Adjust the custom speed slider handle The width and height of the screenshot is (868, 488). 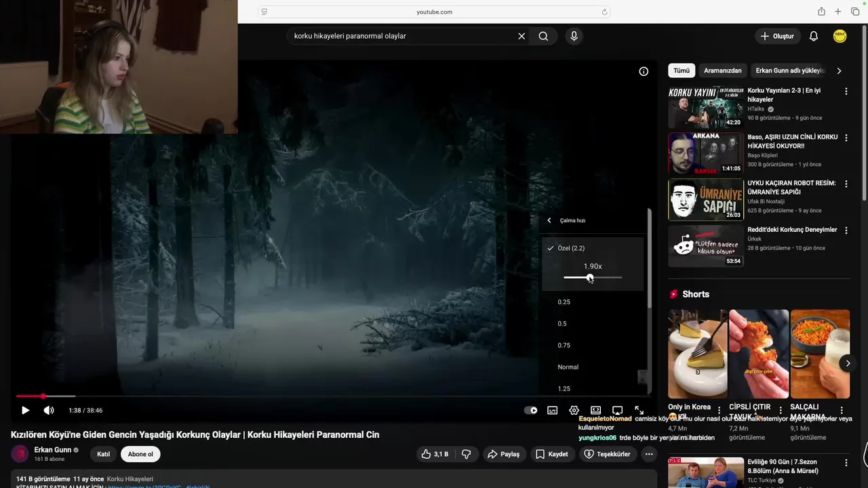pyautogui.click(x=590, y=277)
